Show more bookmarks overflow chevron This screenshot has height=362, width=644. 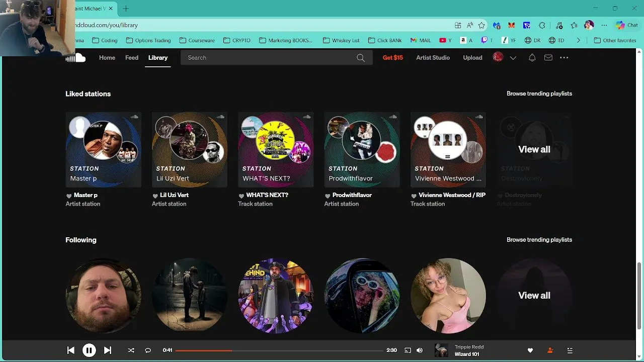pyautogui.click(x=578, y=40)
